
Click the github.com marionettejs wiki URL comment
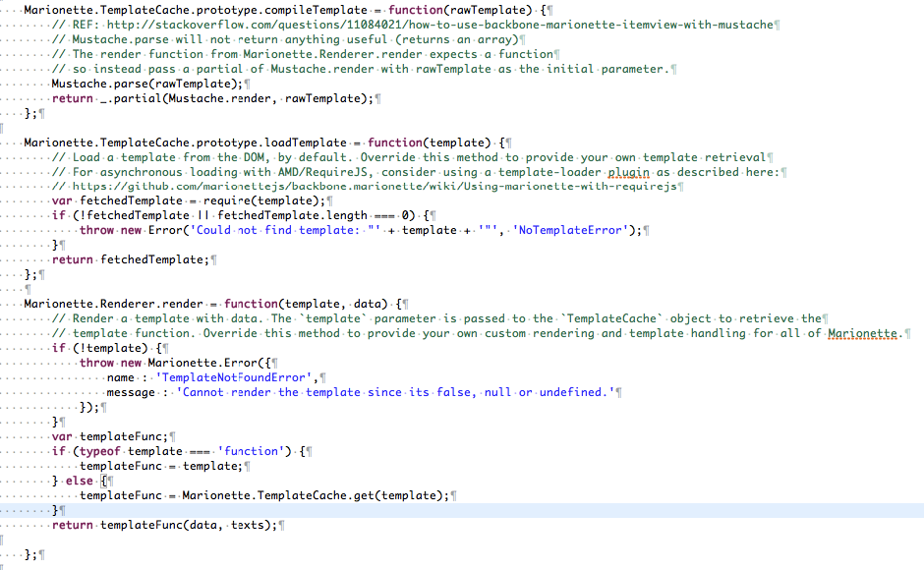tap(375, 187)
